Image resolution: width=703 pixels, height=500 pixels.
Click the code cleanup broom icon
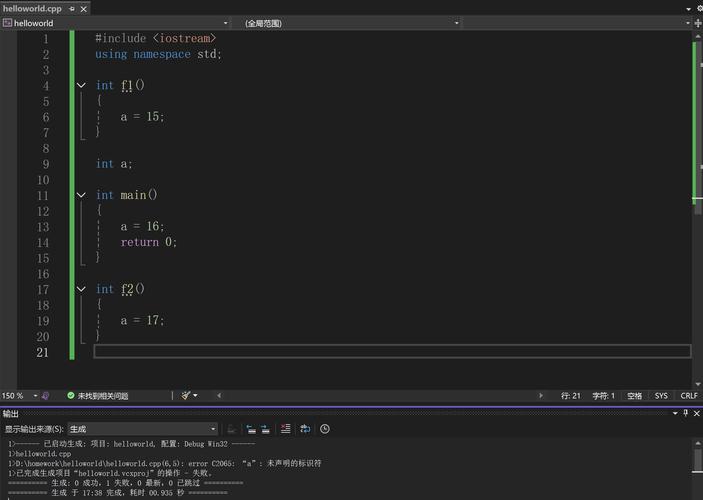[187, 396]
